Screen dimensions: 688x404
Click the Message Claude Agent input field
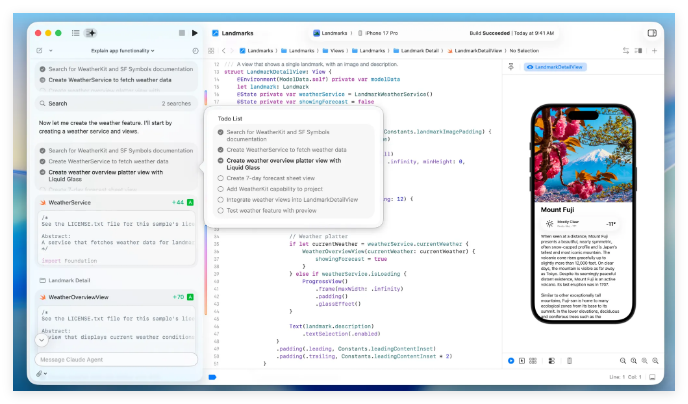pos(112,359)
